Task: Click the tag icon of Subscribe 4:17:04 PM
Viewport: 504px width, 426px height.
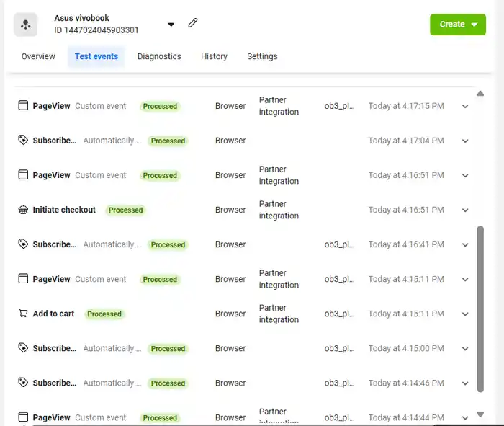Action: [x=23, y=140]
